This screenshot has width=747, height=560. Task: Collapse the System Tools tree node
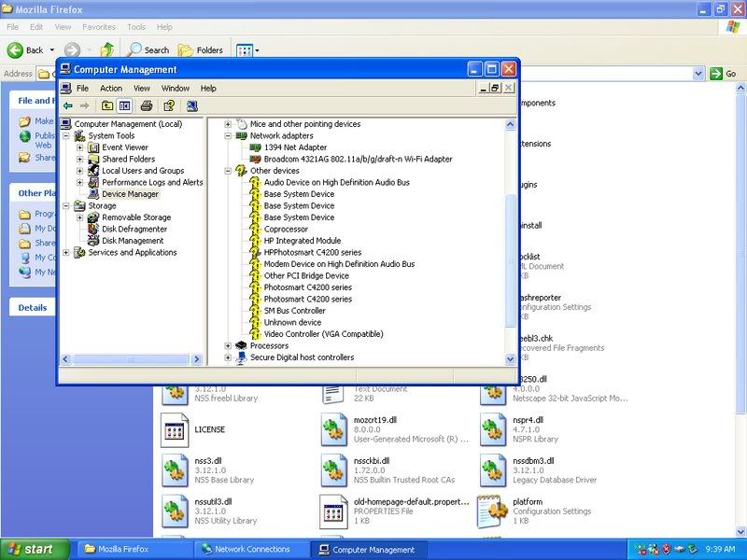pos(66,135)
